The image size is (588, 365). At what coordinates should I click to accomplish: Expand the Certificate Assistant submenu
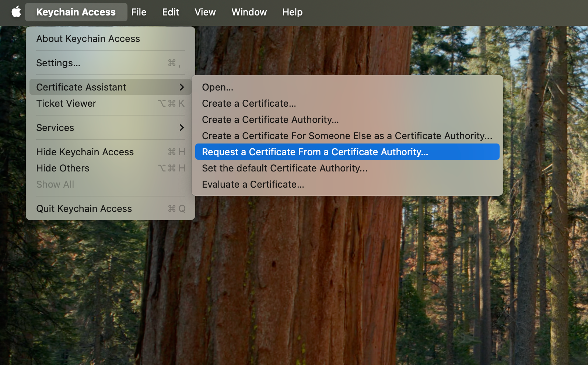point(111,87)
